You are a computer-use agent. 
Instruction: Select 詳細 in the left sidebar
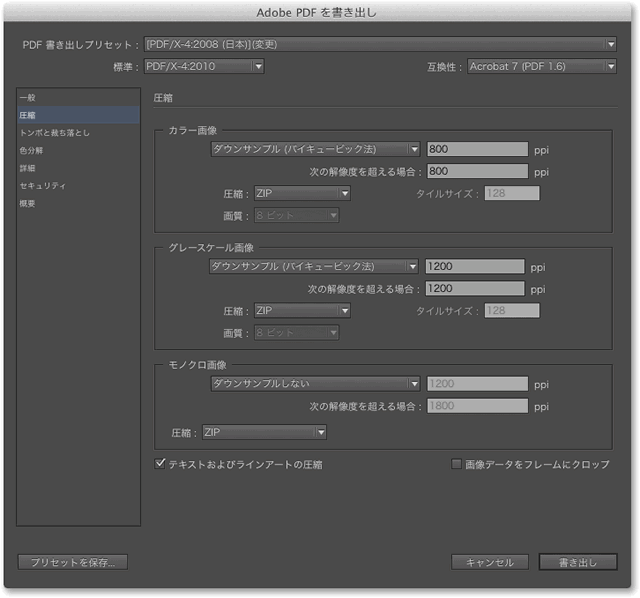pyautogui.click(x=27, y=168)
